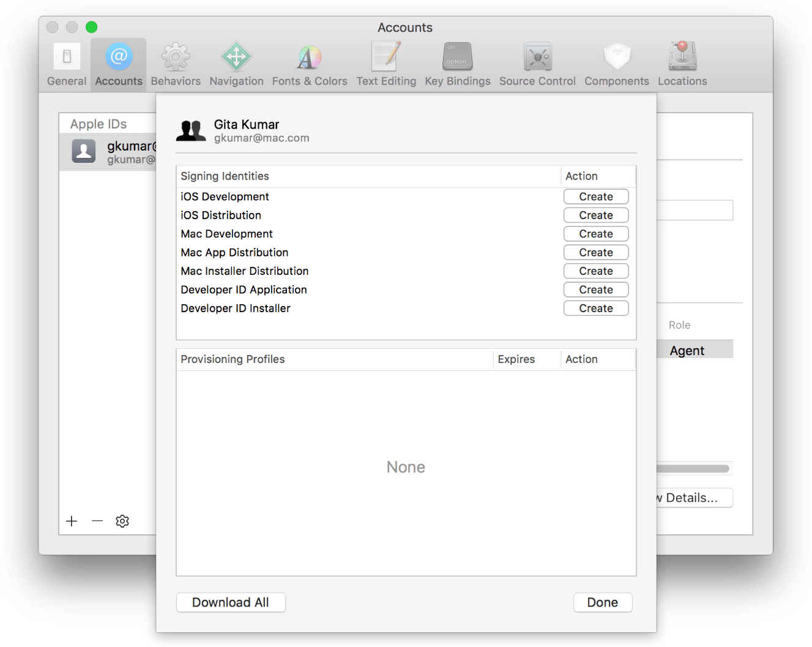Remove the selected Apple ID
Image resolution: width=812 pixels, height=647 pixels.
[97, 521]
